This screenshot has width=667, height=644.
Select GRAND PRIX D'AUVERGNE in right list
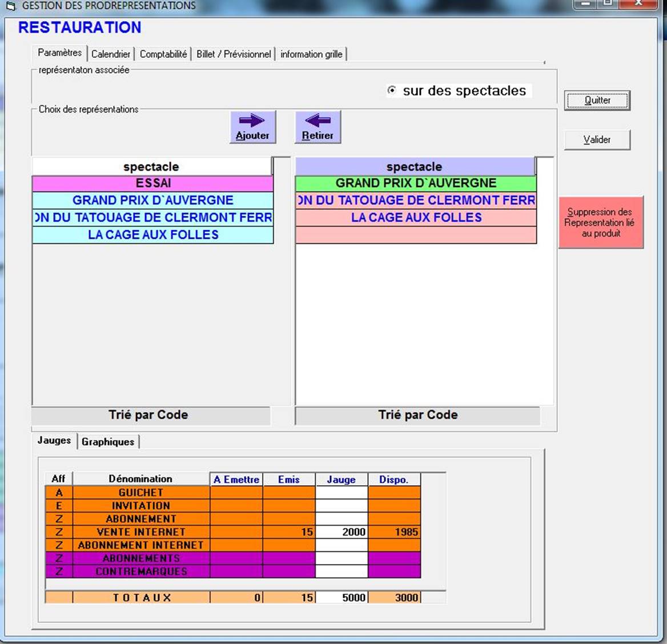416,183
